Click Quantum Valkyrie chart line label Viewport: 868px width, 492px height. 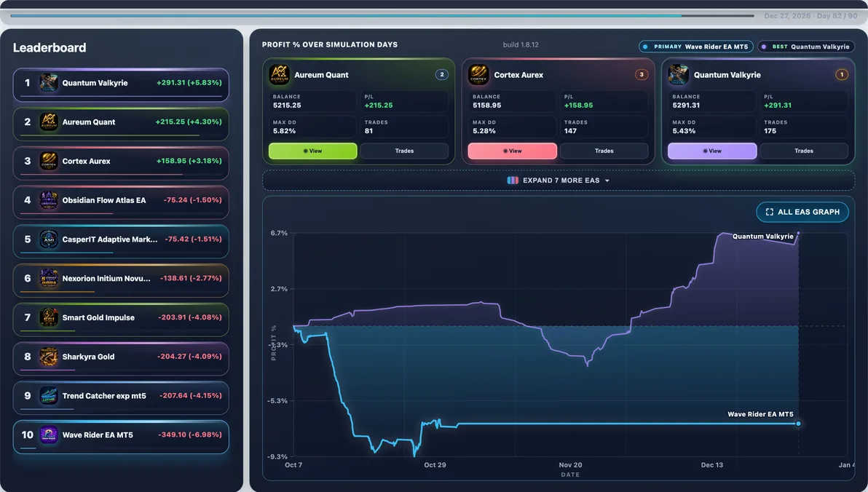[763, 237]
